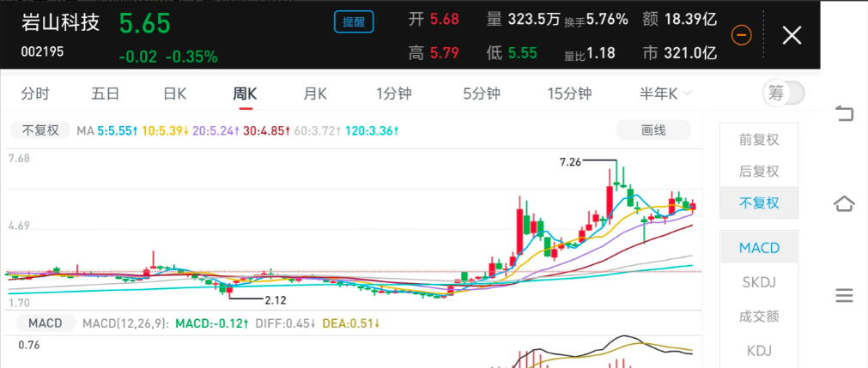Click the volume 量 323.5万
The height and width of the screenshot is (368, 868).
[x=523, y=20]
